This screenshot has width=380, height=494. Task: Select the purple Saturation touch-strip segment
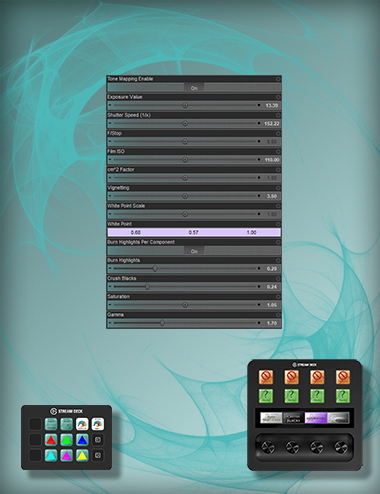pos(316,418)
